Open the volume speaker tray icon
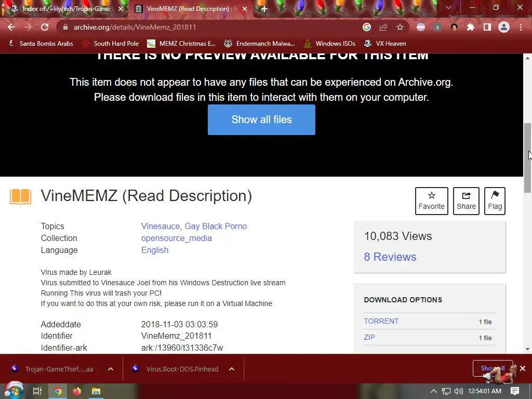 458,391
